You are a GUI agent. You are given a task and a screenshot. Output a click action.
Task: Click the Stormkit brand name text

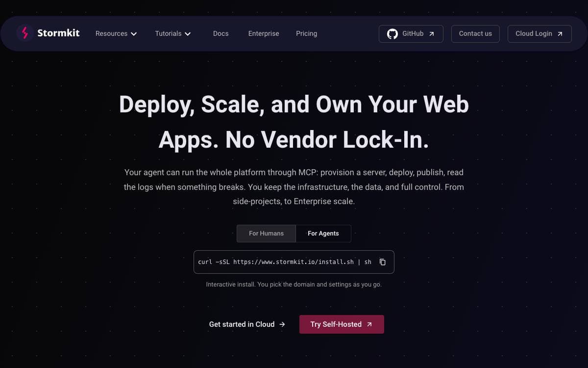coord(58,33)
